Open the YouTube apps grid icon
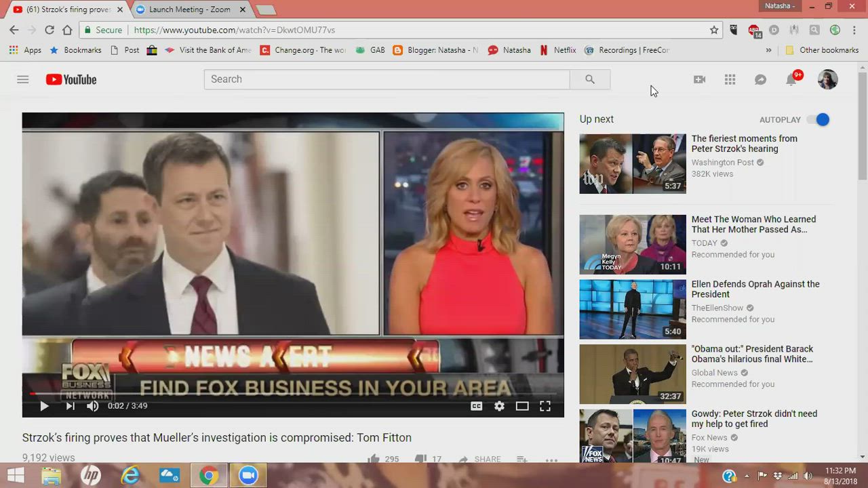The width and height of the screenshot is (868, 488). (730, 79)
